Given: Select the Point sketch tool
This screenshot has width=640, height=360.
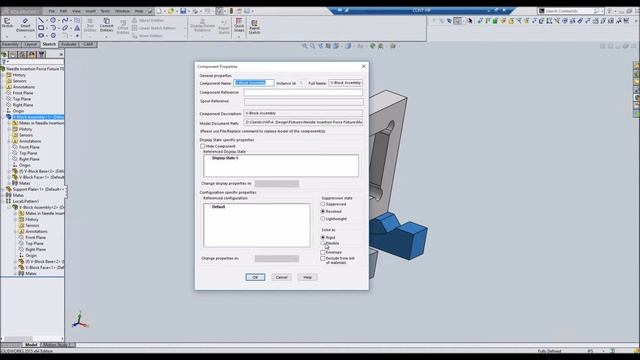Looking at the screenshot, I should click(x=77, y=36).
